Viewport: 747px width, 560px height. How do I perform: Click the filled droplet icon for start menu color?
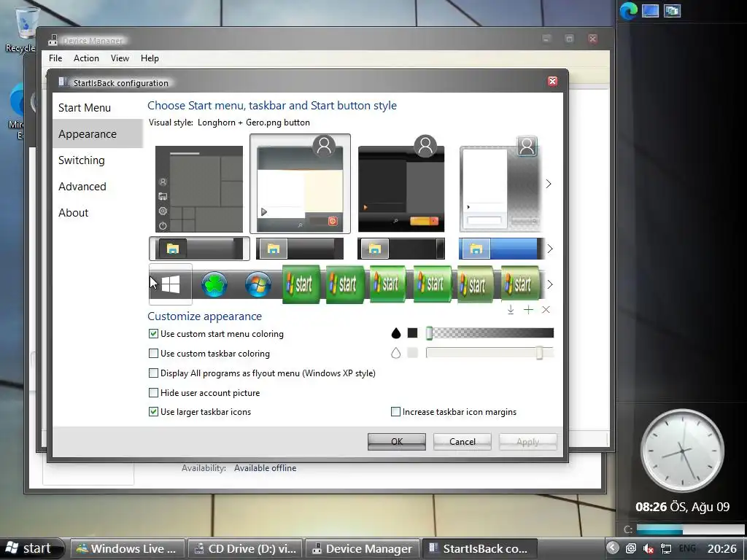click(396, 333)
